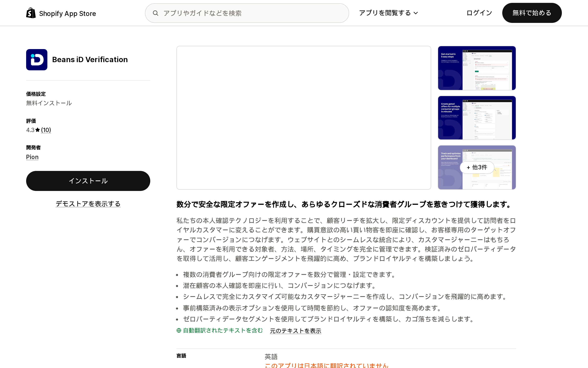
Task: Click bullet starting 潜在顧客の本人確認
Action: (x=280, y=285)
